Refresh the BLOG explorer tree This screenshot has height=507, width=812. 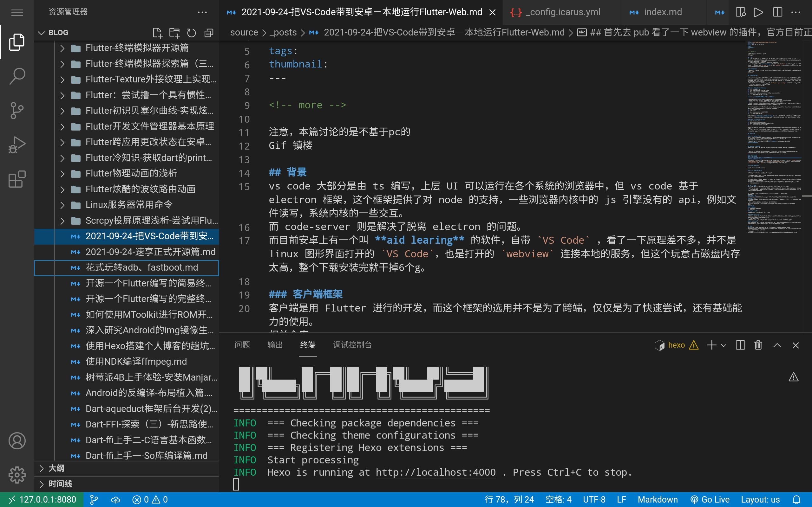pos(192,33)
